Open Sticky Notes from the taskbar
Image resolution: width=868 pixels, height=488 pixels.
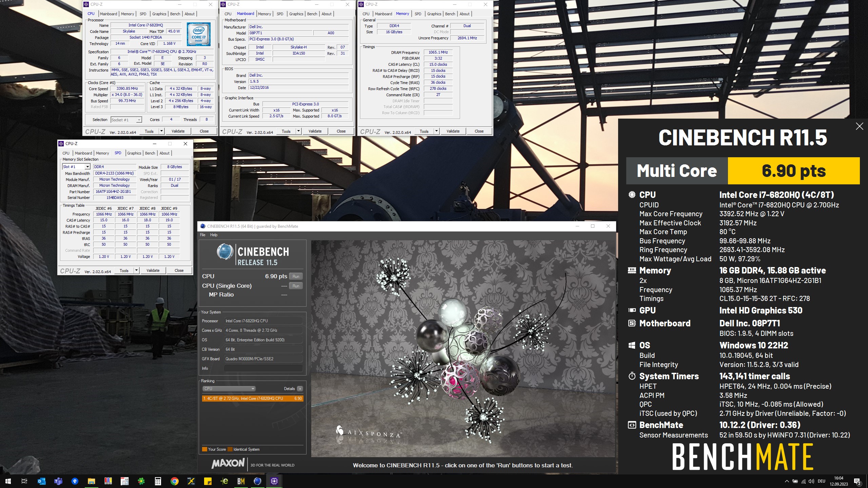[x=208, y=481]
